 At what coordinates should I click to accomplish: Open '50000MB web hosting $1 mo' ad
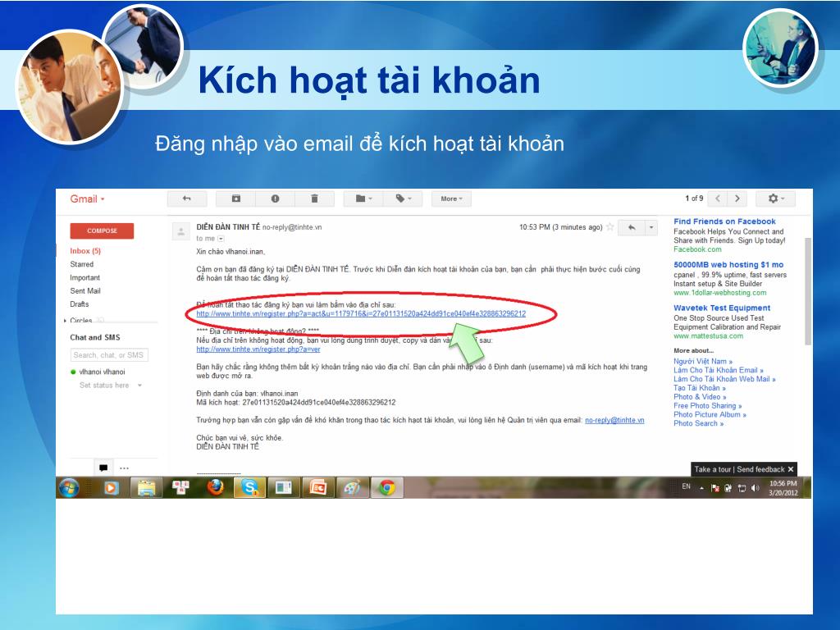coord(728,265)
